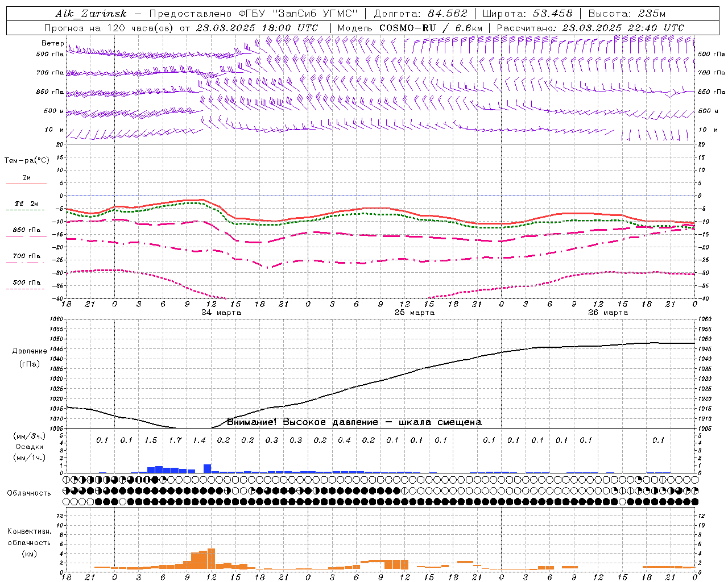Click the precipitation value 0.4
The height and width of the screenshot is (582, 728).
tap(344, 440)
